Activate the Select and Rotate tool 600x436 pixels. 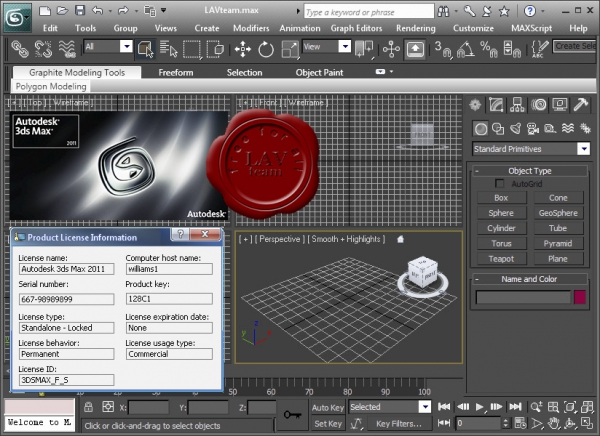click(266, 49)
